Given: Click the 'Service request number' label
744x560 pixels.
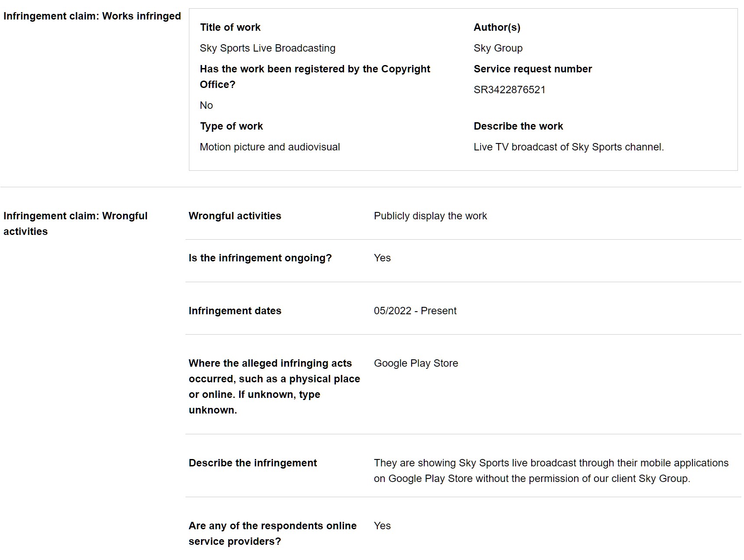Looking at the screenshot, I should tap(533, 69).
